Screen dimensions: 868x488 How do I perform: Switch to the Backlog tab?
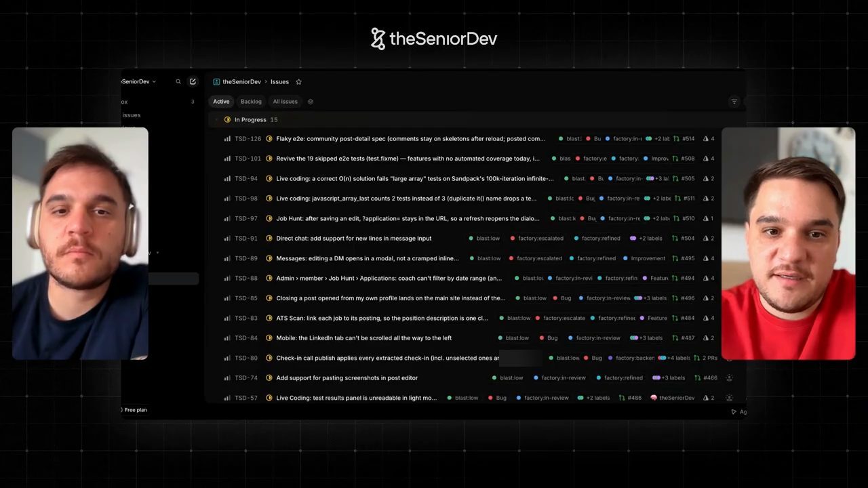(251, 102)
